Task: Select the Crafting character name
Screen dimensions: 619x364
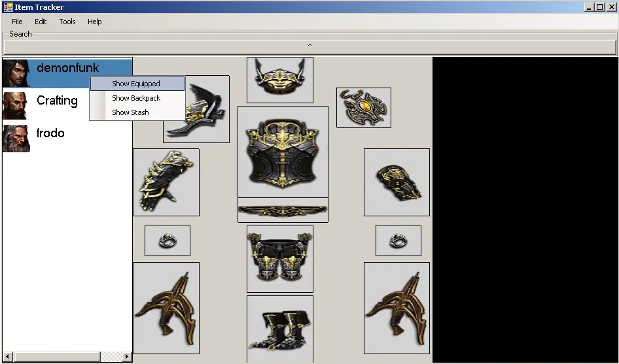Action: pyautogui.click(x=57, y=101)
